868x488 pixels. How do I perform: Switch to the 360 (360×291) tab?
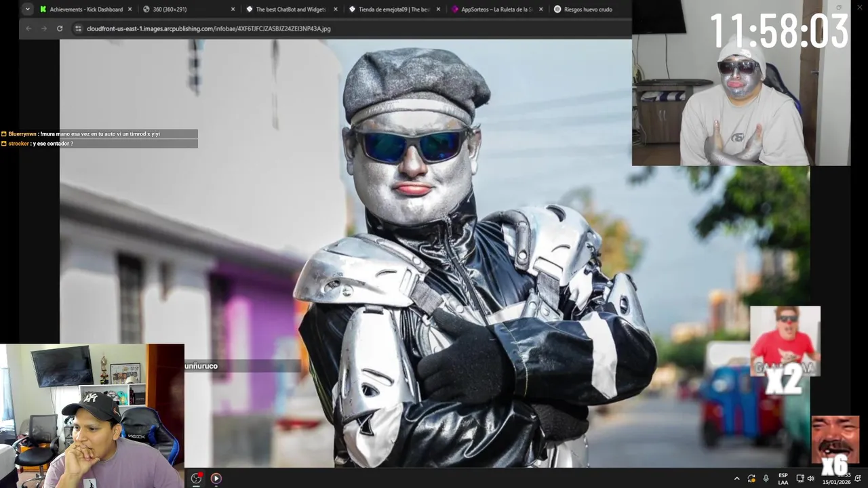point(189,9)
